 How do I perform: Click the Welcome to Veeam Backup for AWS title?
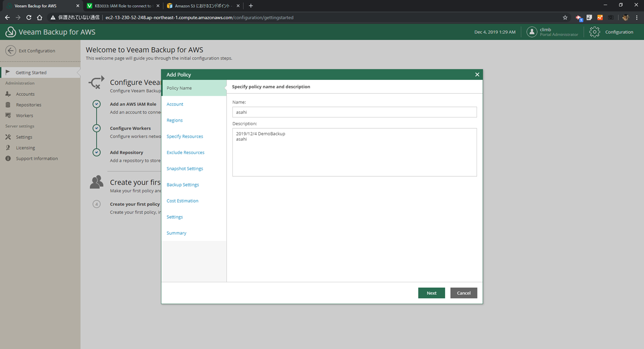click(144, 50)
